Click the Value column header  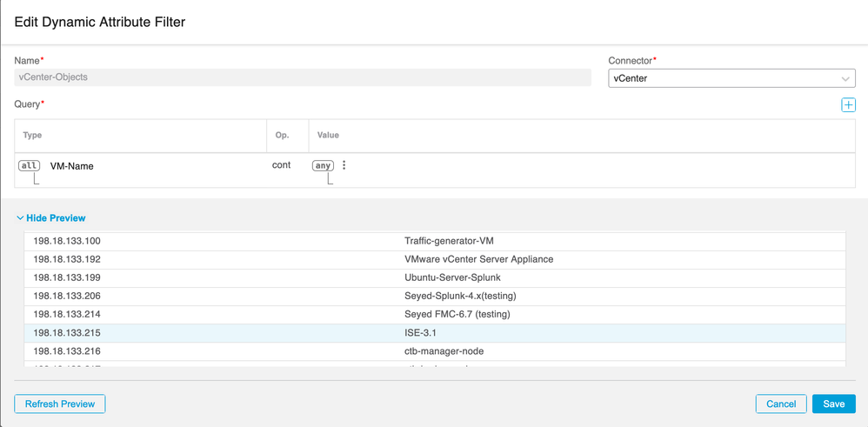point(328,135)
